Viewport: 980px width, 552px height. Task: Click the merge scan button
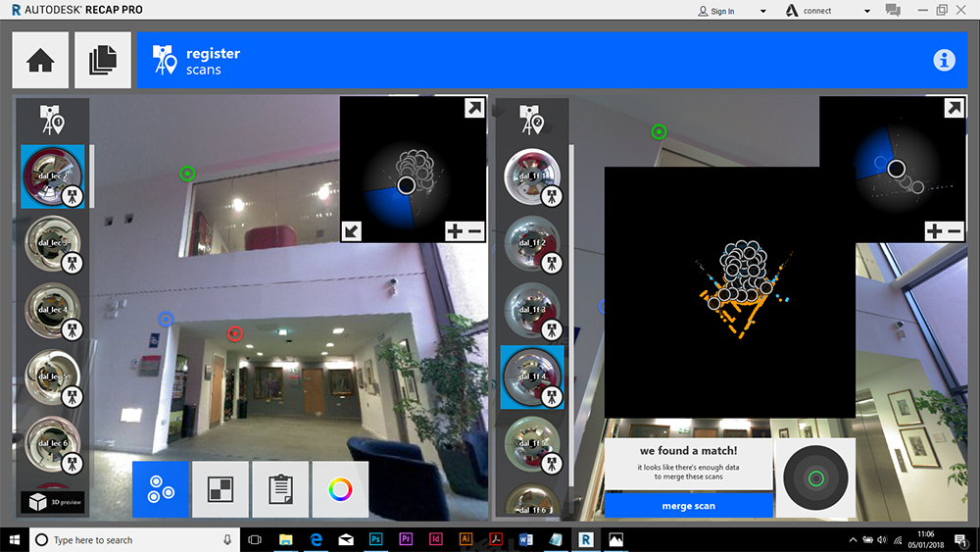click(688, 506)
